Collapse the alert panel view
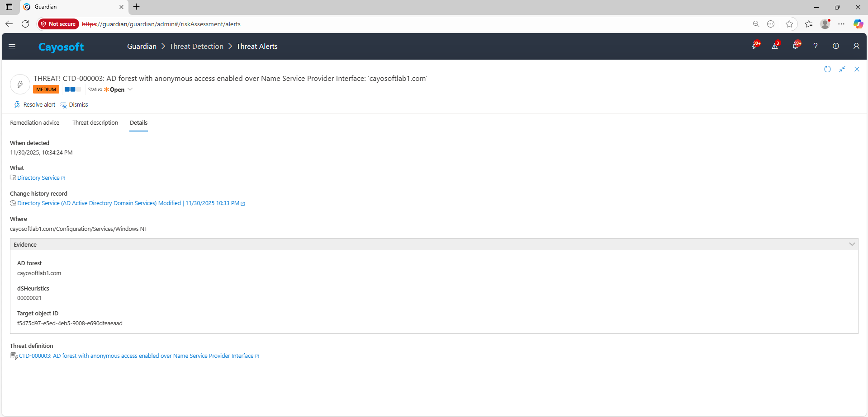This screenshot has width=868, height=417. [842, 69]
